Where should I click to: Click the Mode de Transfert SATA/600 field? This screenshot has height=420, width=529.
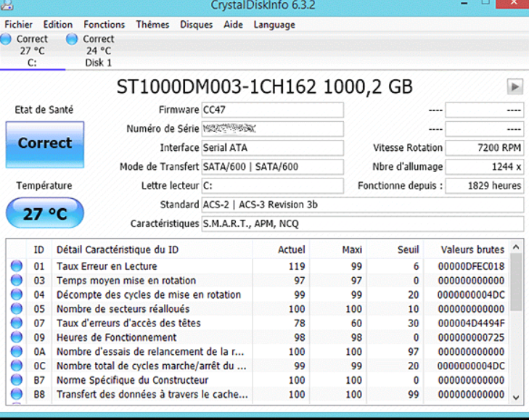pos(273,167)
